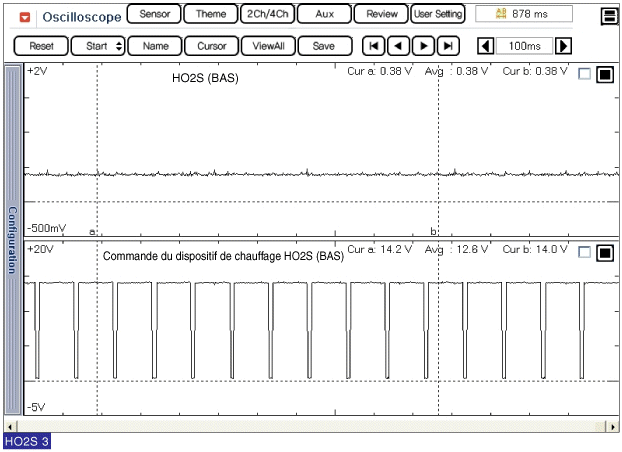This screenshot has width=622, height=452.
Task: Maximize the heater control channel pane
Action: click(604, 252)
